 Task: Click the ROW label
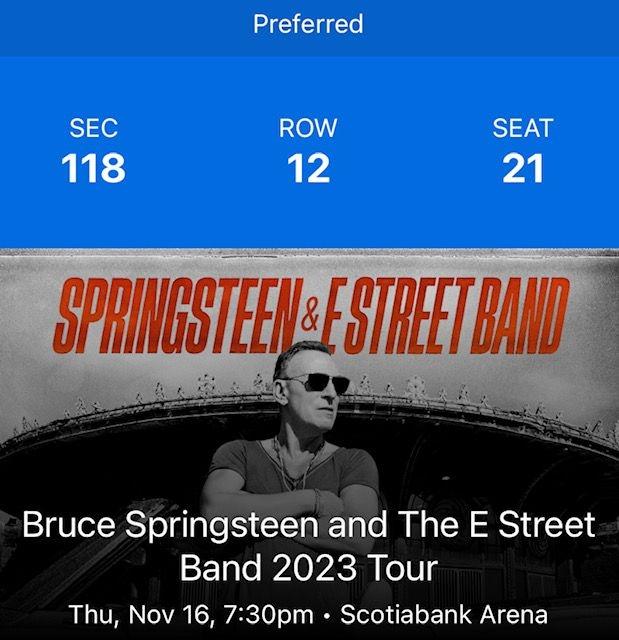[x=308, y=128]
